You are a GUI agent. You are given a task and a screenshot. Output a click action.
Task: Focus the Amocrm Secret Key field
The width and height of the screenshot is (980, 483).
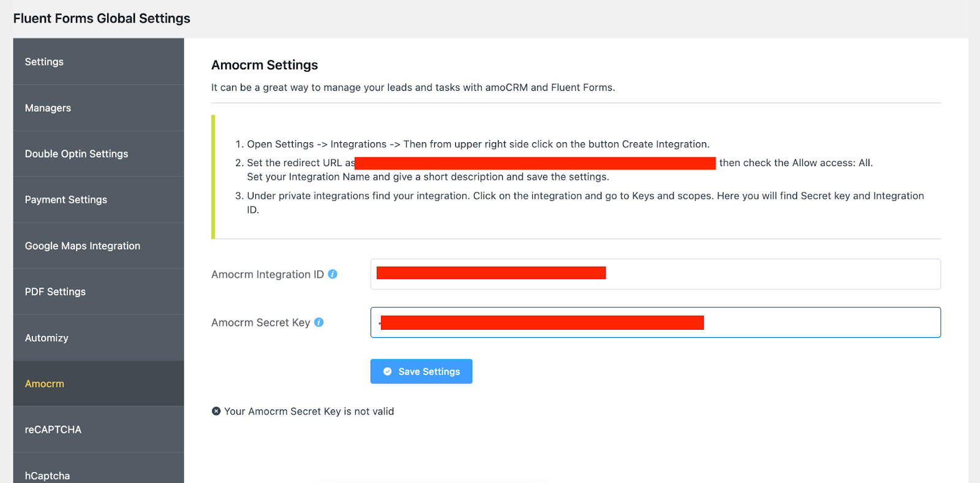[655, 322]
